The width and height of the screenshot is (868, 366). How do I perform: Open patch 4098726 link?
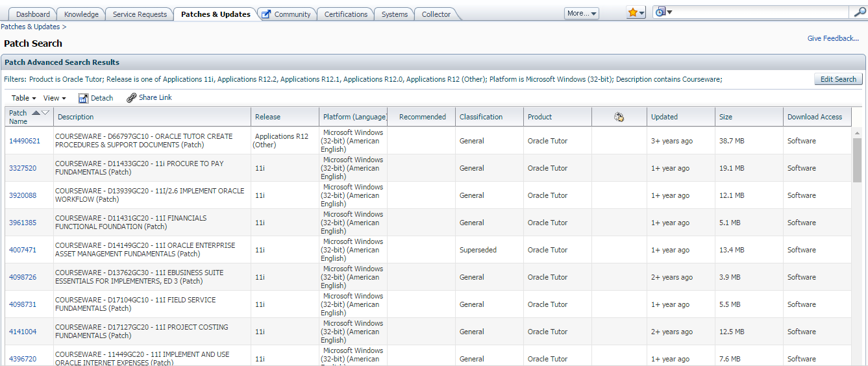coord(23,277)
